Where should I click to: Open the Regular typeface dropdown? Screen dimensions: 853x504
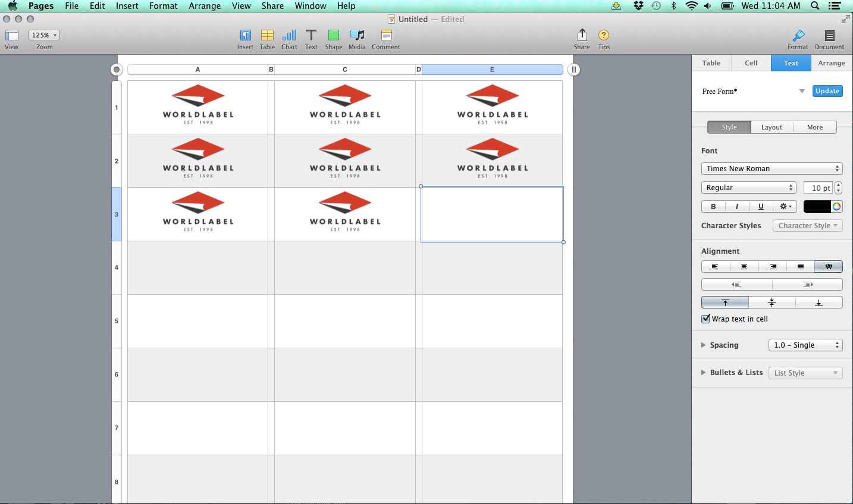[x=748, y=187]
